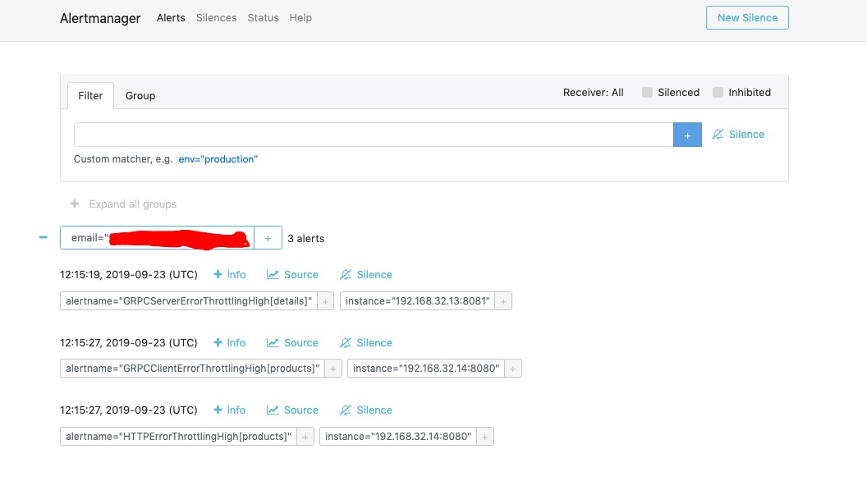
Task: Add HTTPErrorThrottlingHigh alertname to filter
Action: coord(305,437)
